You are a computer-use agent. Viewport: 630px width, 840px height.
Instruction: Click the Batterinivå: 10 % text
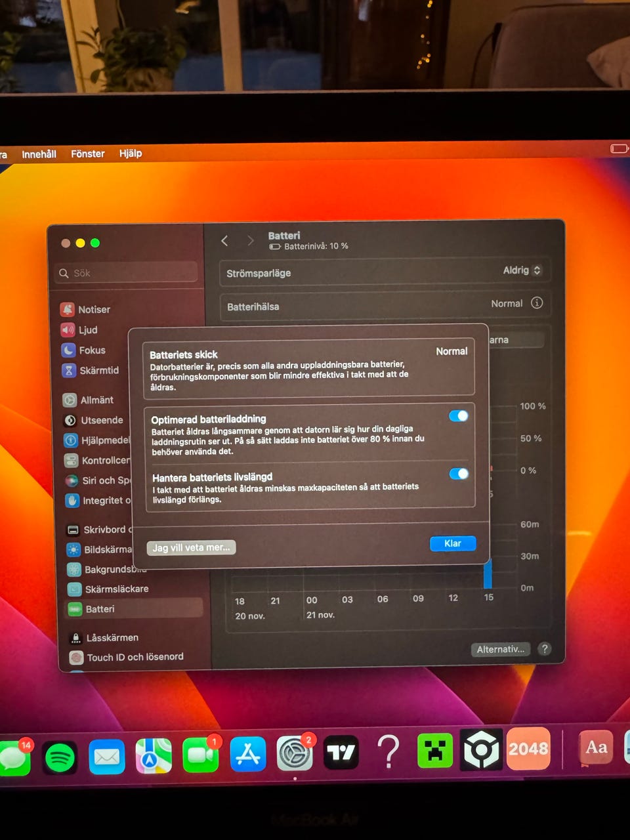[316, 246]
